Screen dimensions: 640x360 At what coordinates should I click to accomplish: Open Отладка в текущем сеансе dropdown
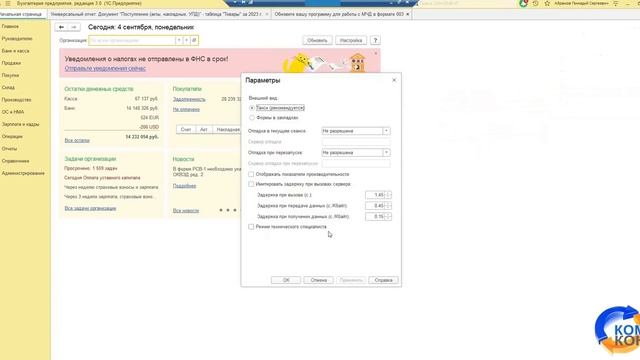point(386,131)
